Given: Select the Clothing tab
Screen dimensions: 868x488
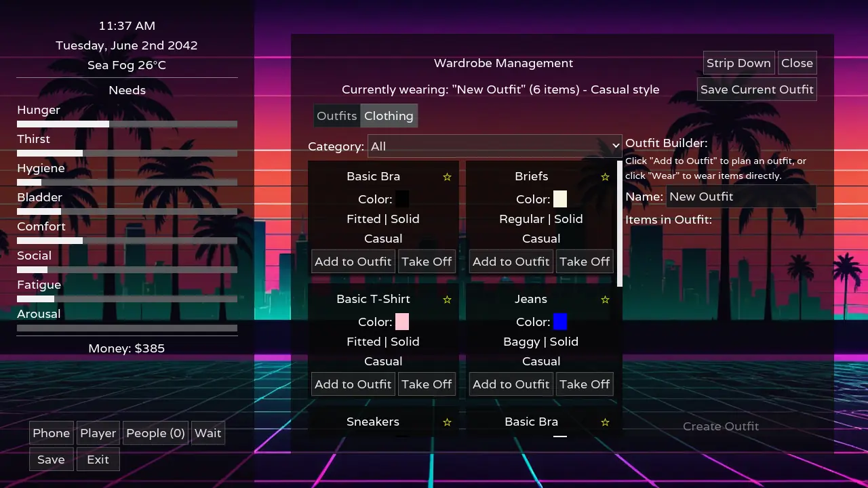Looking at the screenshot, I should click(389, 116).
